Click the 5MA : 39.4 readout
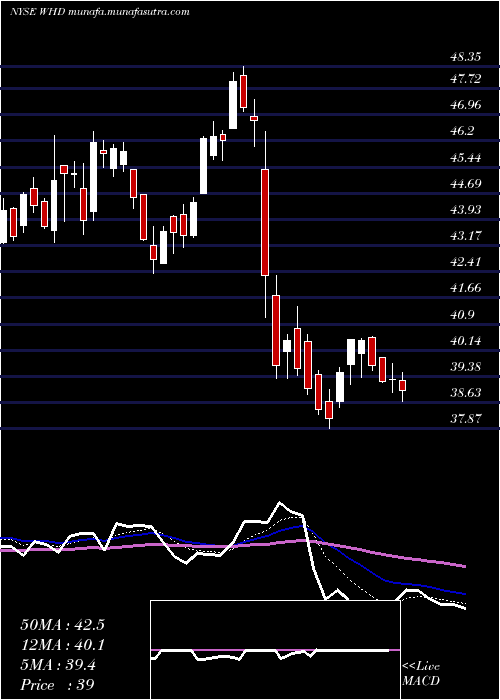The height and width of the screenshot is (700, 500). [58, 665]
